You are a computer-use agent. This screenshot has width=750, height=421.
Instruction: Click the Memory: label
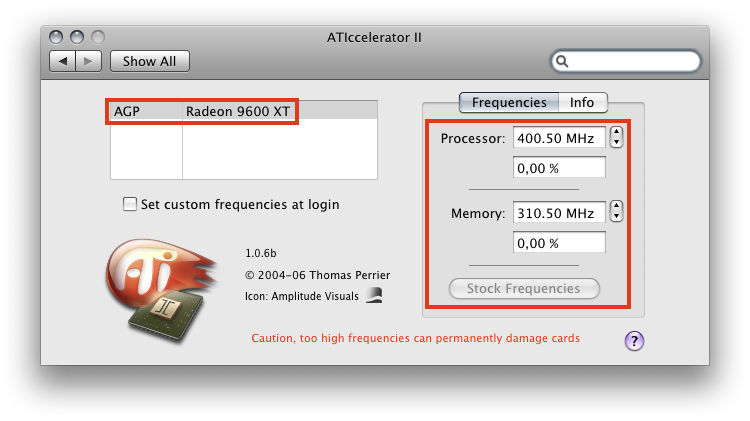[x=478, y=213]
